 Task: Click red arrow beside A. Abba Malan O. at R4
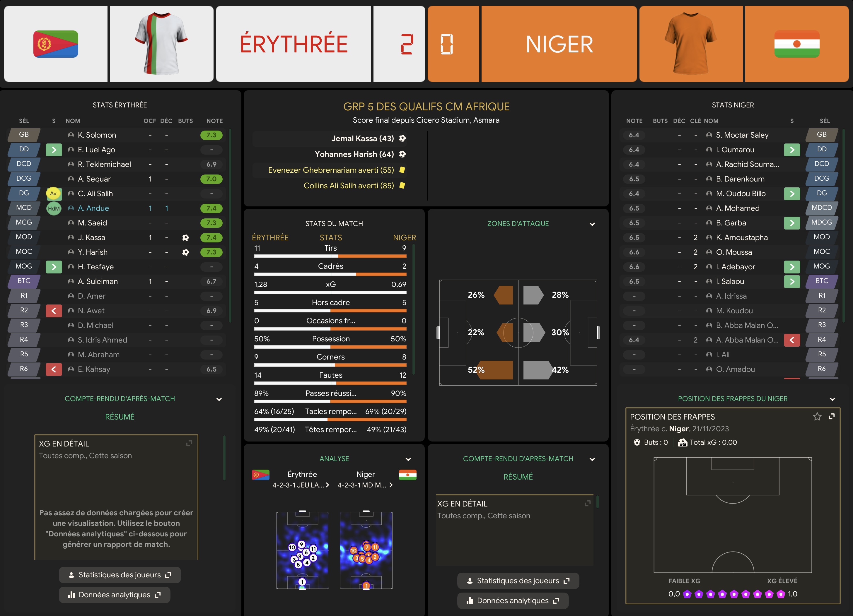pos(792,340)
